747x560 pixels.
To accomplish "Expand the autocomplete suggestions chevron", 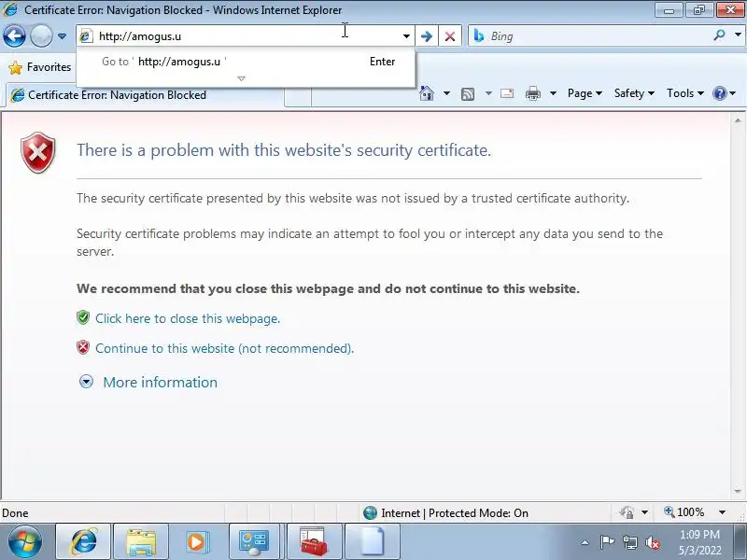I will coord(242,78).
